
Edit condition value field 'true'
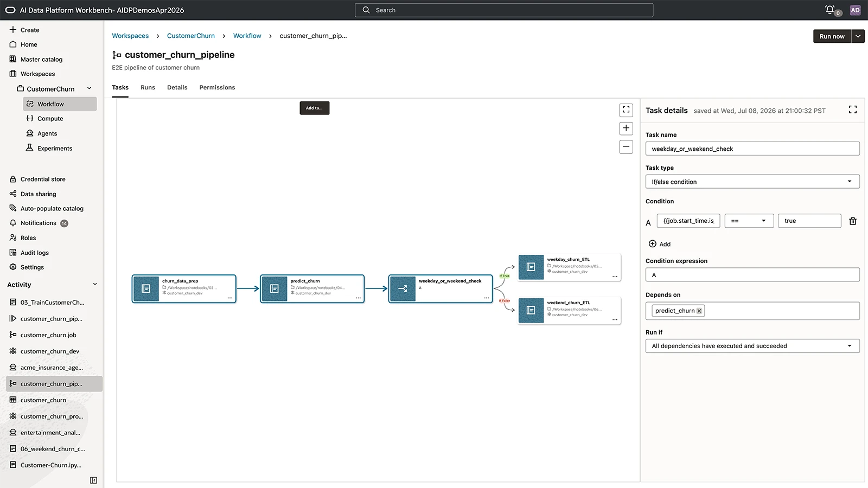coord(809,221)
